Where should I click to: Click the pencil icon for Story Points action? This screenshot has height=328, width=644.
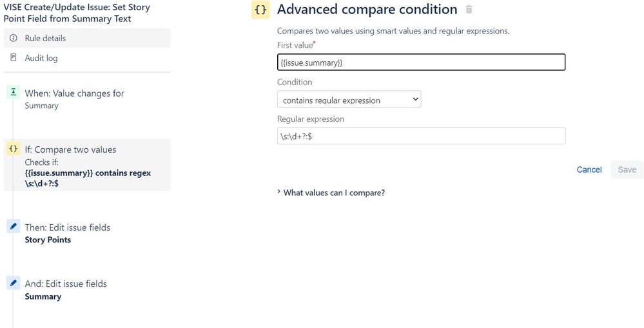13,227
